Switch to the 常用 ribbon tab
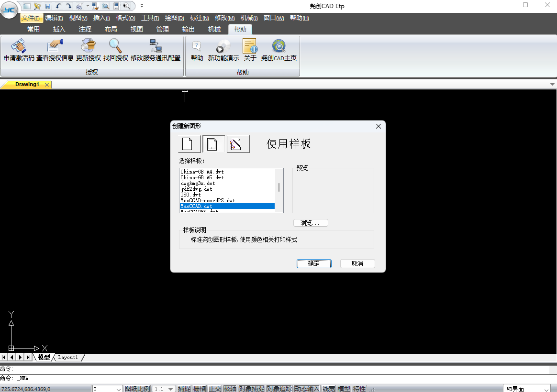Image resolution: width=557 pixels, height=392 pixels. [33, 29]
